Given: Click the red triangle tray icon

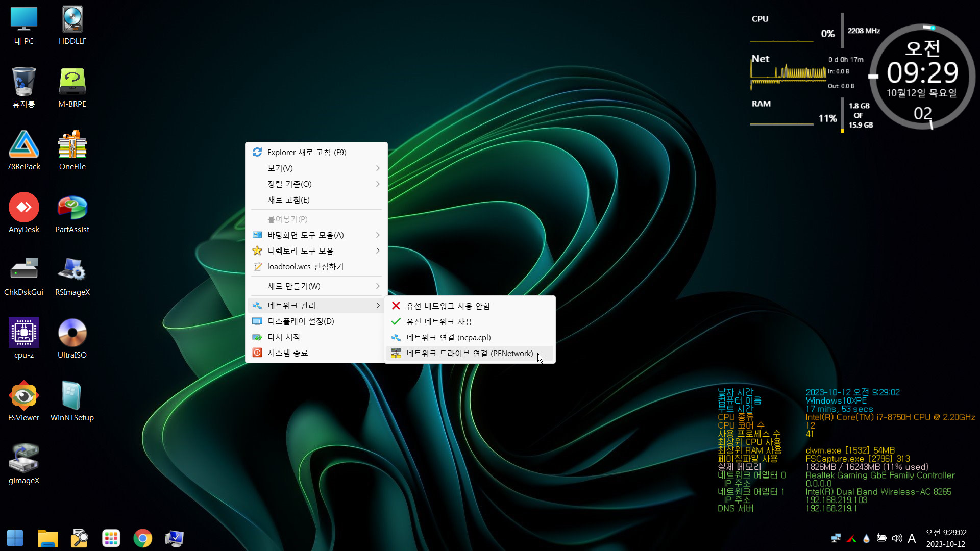Looking at the screenshot, I should [851, 538].
